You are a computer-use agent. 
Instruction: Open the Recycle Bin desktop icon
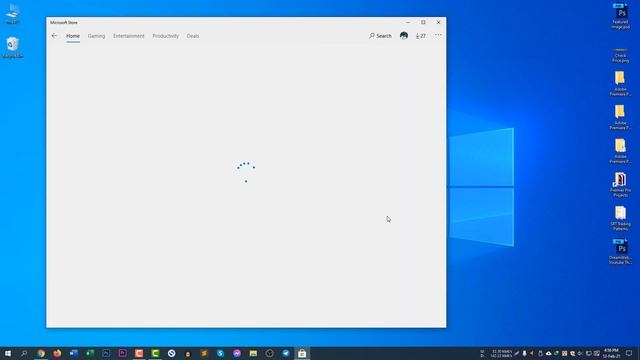point(13,47)
